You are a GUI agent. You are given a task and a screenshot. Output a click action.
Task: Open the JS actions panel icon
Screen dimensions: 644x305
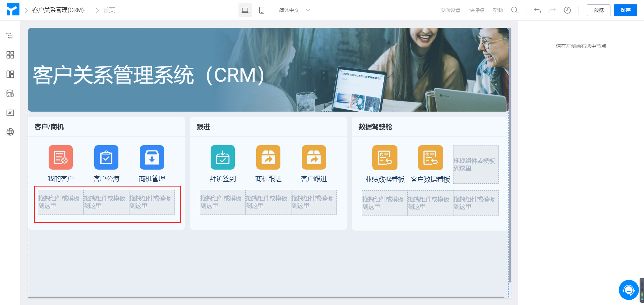10,113
